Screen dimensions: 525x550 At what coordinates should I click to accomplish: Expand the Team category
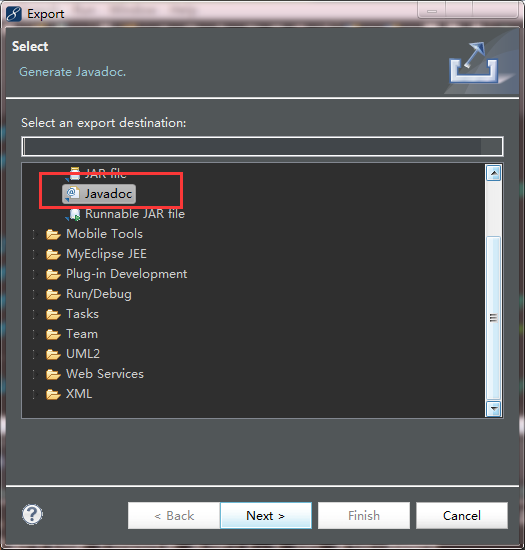(35, 334)
